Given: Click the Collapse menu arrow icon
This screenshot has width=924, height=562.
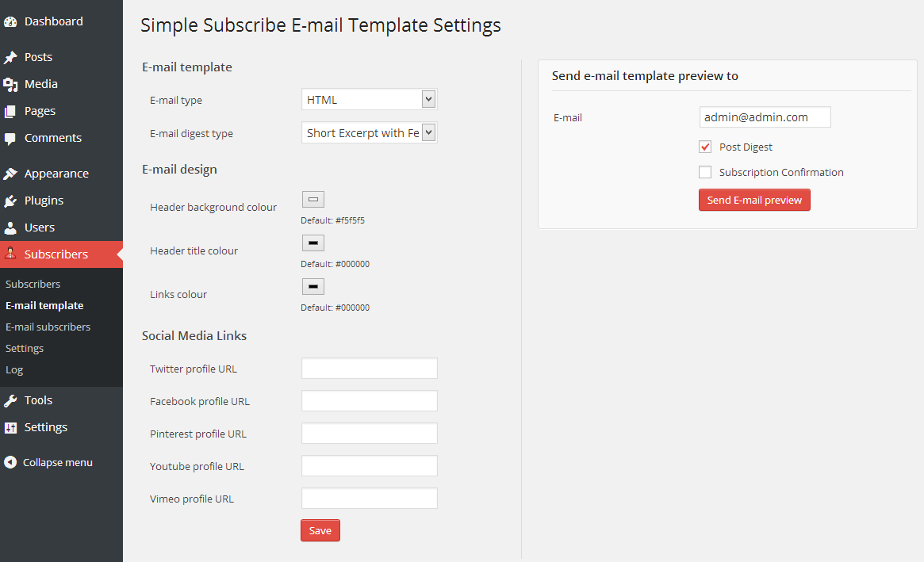Looking at the screenshot, I should click(10, 462).
